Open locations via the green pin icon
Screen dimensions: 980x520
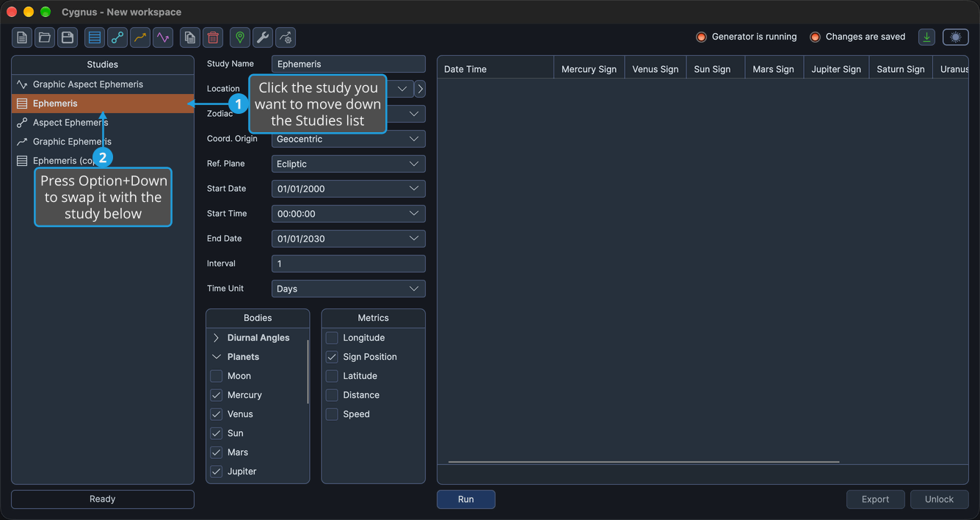point(240,37)
